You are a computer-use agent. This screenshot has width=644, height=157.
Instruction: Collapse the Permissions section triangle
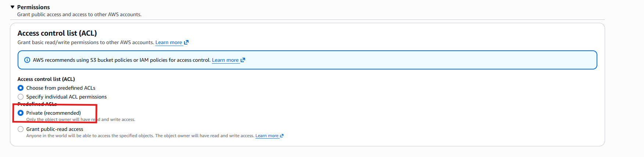[12, 7]
